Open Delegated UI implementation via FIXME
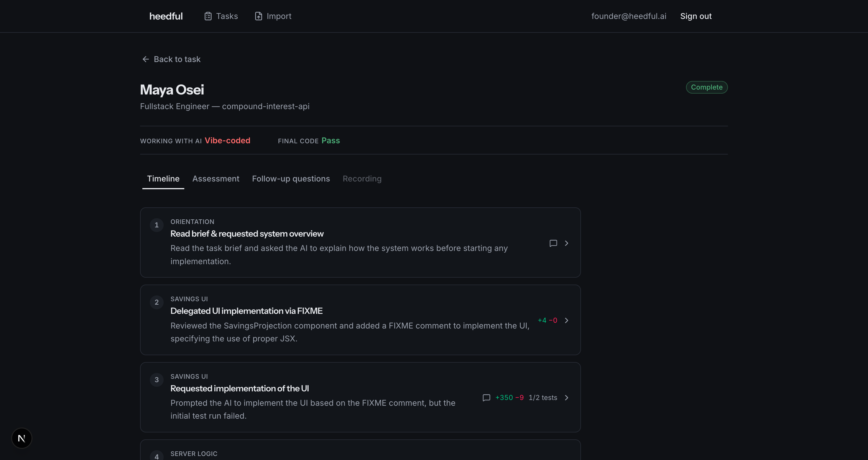Screen dimensions: 868x460 pos(246,311)
